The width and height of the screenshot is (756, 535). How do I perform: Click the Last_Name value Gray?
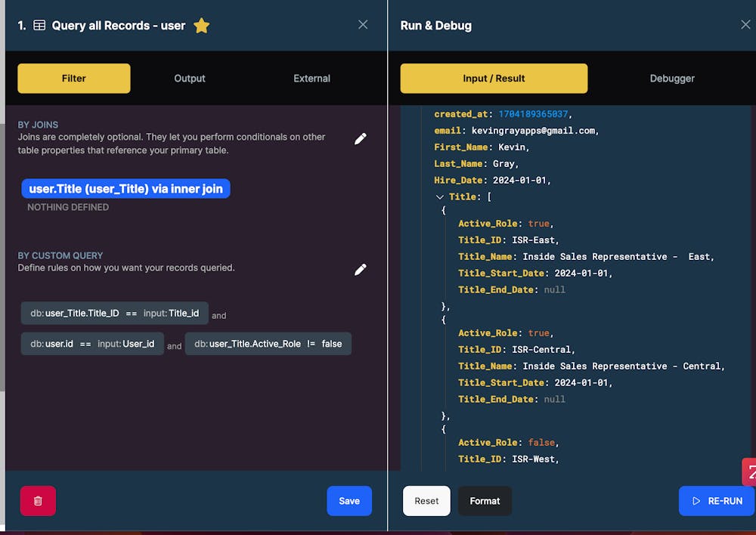click(503, 163)
